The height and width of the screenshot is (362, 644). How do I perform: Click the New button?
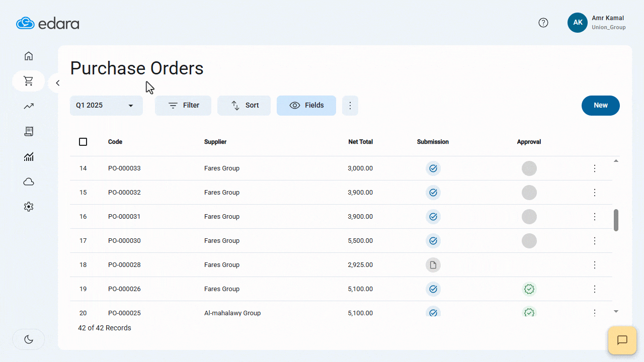[x=601, y=106]
